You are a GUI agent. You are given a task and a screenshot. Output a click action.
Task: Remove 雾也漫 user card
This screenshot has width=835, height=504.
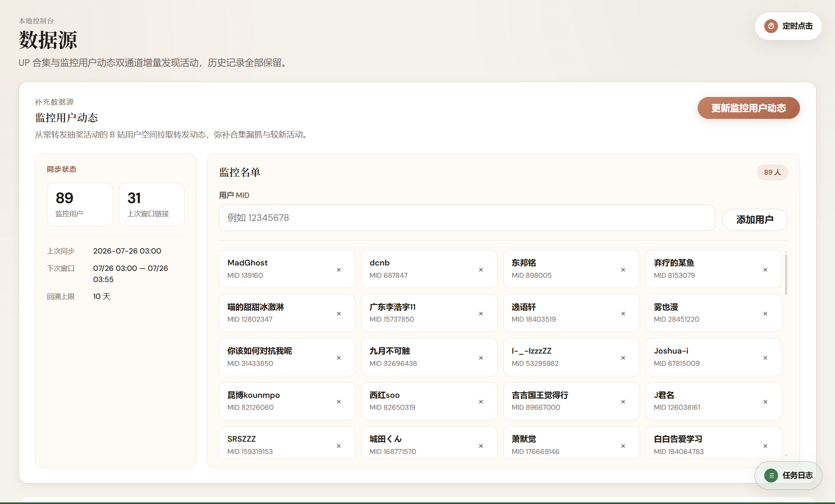[765, 314]
